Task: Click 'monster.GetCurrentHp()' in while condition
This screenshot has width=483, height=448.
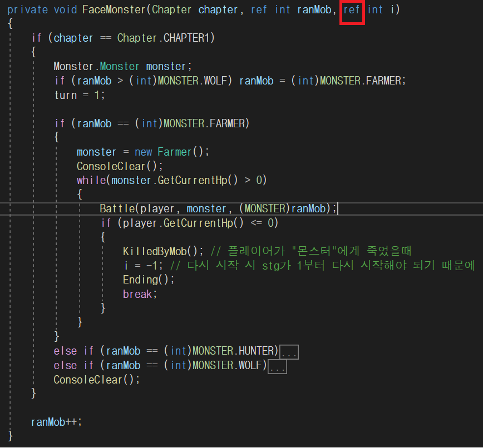Action: tap(174, 180)
